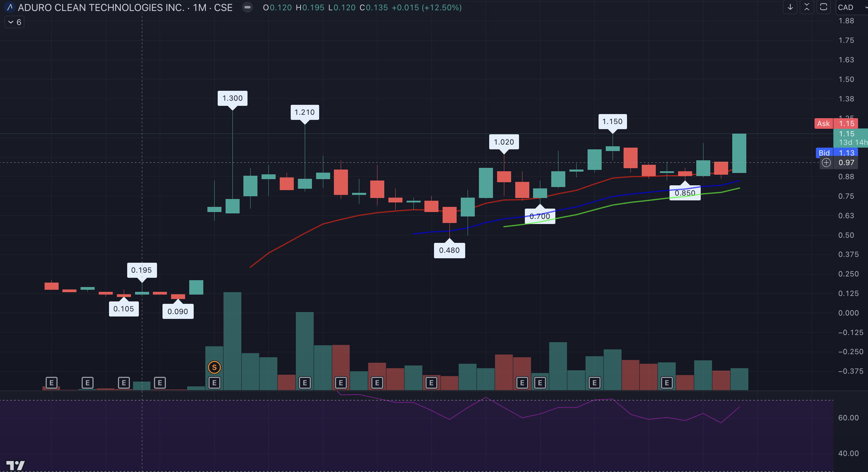Click the plus icon next to 0.97

[x=826, y=163]
